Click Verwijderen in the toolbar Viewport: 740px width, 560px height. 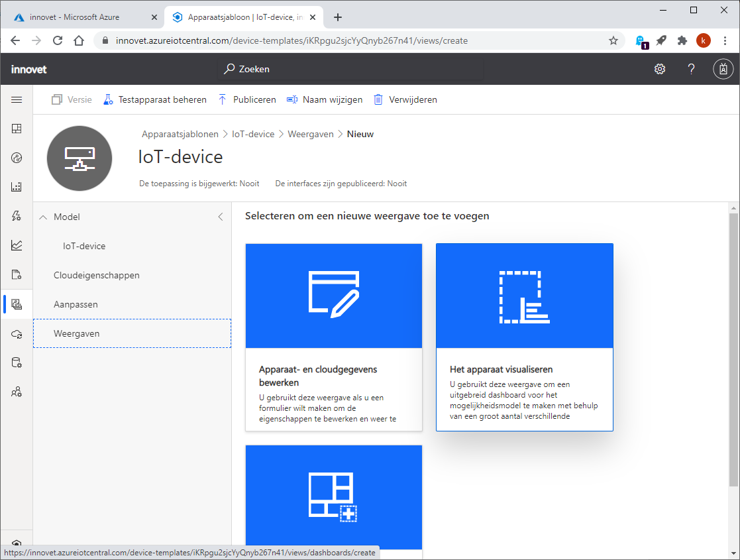405,99
